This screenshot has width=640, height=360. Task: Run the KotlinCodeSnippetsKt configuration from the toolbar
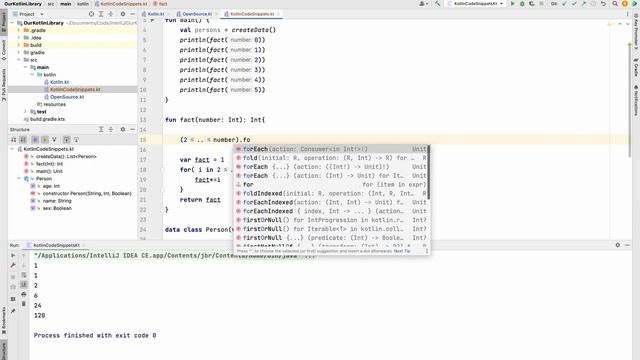(x=513, y=4)
